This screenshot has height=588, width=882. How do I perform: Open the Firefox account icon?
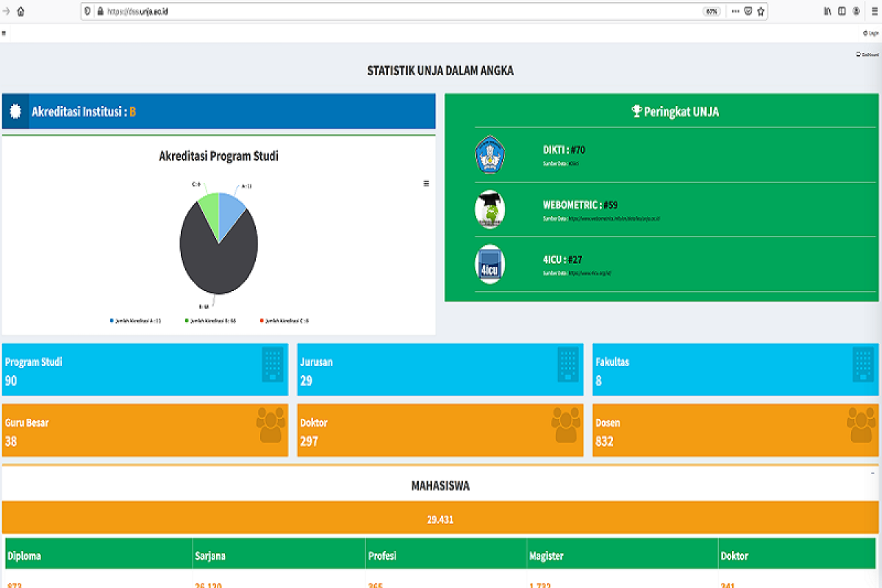point(856,11)
